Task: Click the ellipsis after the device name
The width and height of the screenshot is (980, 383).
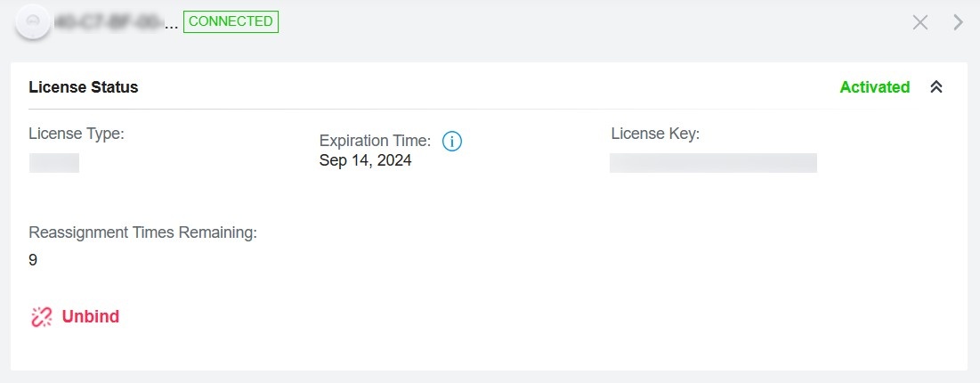Action: 173,24
